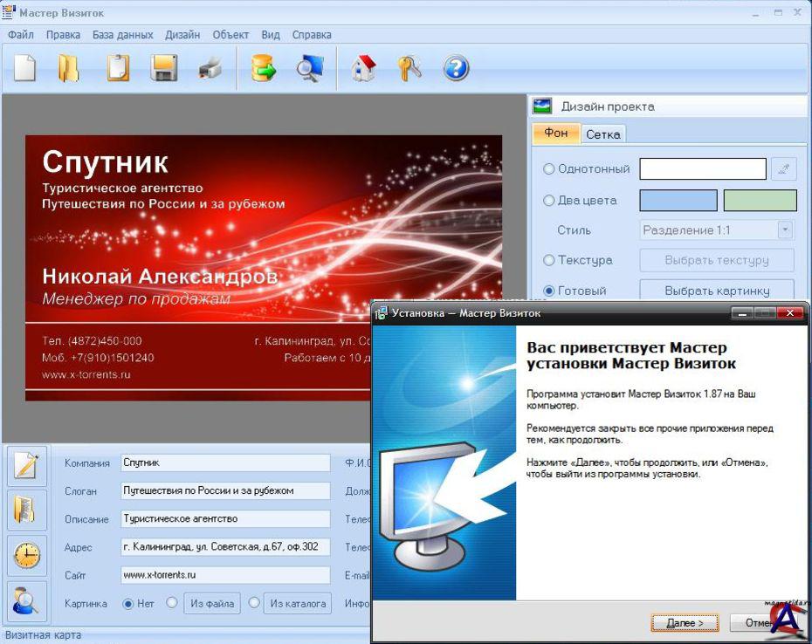Click the key registration icon
The image size is (812, 644).
click(409, 68)
